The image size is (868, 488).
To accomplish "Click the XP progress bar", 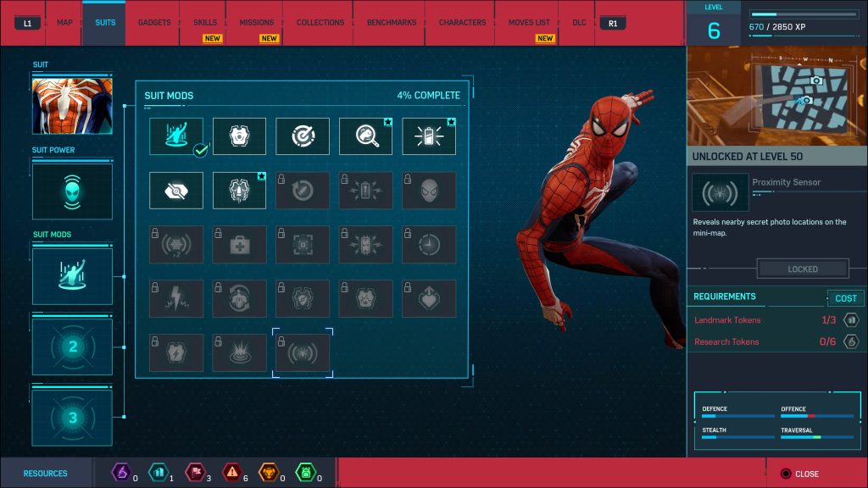I will tap(803, 14).
